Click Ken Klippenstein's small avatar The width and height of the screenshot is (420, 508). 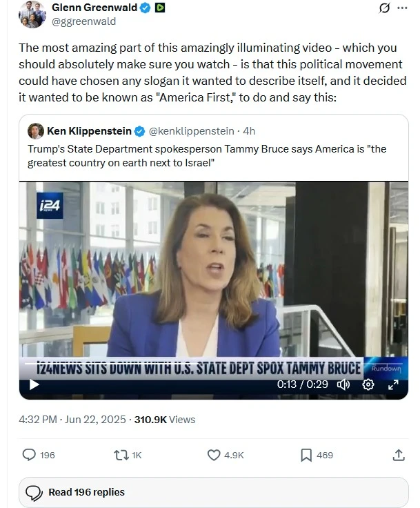tap(36, 131)
